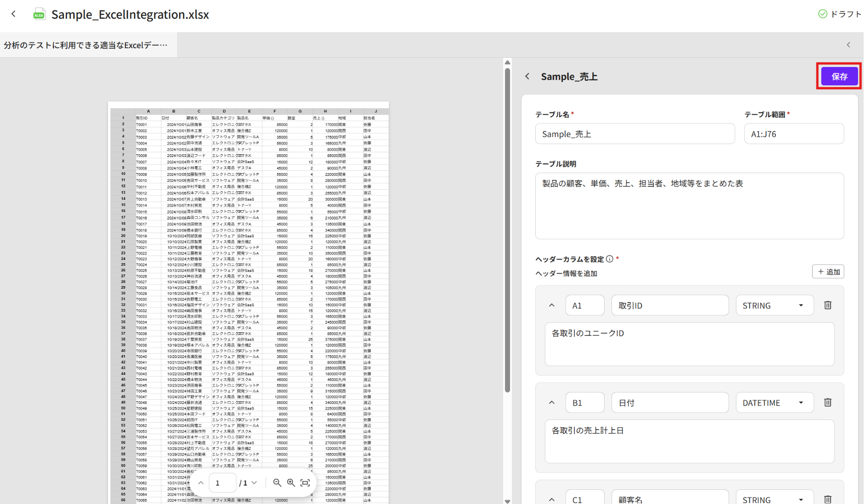Delete the C1 顧客名 header row
This screenshot has width=864, height=504.
point(827,499)
